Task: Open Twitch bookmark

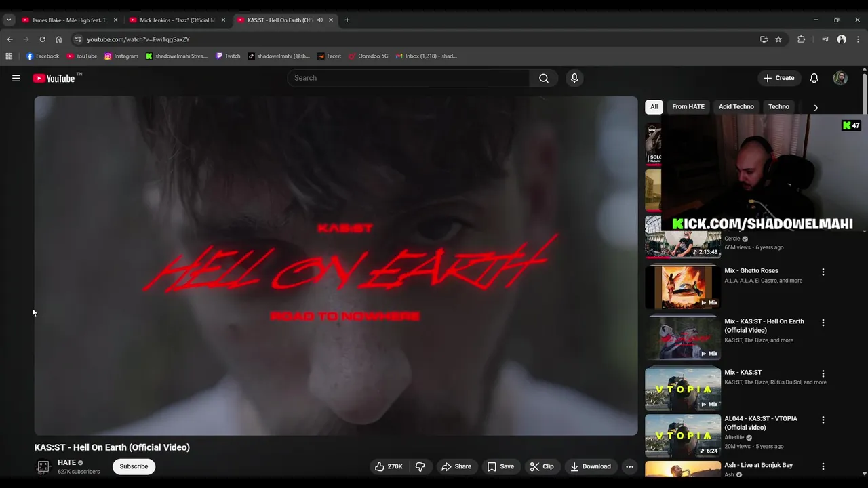Action: click(228, 56)
